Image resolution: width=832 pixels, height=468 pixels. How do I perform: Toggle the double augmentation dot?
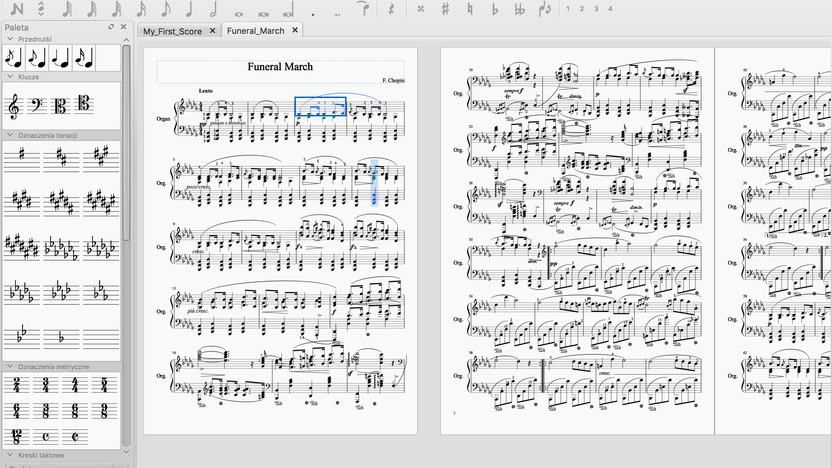click(x=337, y=14)
